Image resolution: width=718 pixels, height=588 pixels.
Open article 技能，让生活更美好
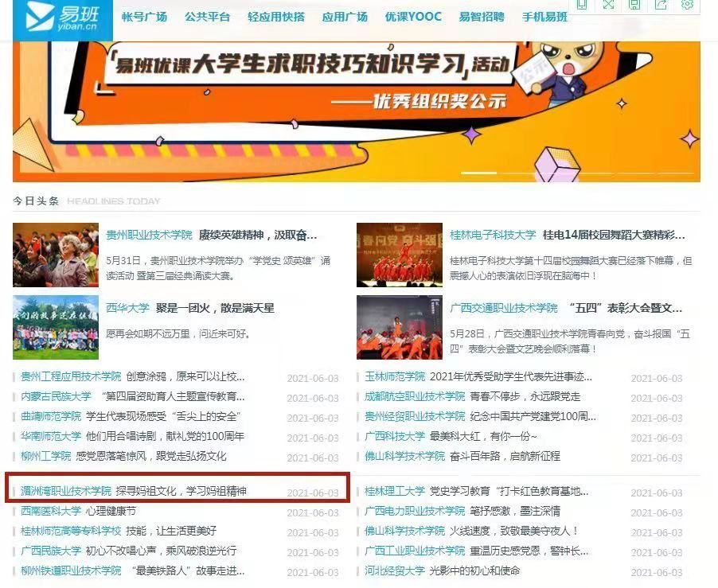click(x=171, y=531)
